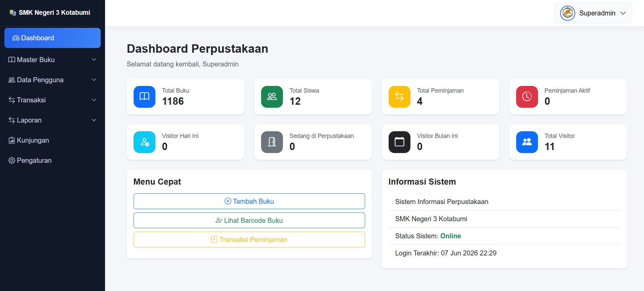Click the SMK Negeri 3 Kotabumi logo icon
This screenshot has height=291, width=644.
coord(13,13)
